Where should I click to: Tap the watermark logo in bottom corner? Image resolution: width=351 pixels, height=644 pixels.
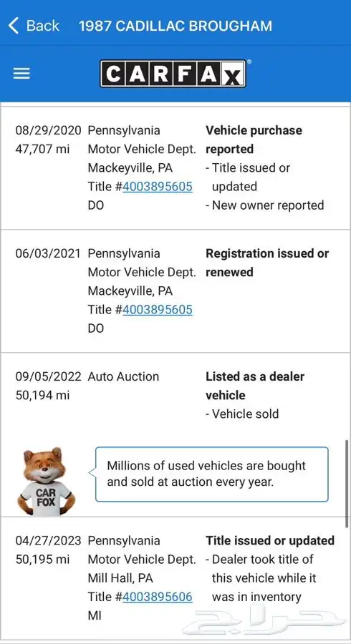click(264, 623)
